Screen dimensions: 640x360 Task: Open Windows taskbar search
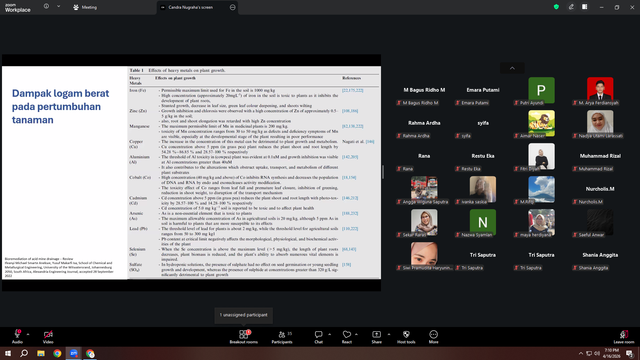click(x=24, y=353)
